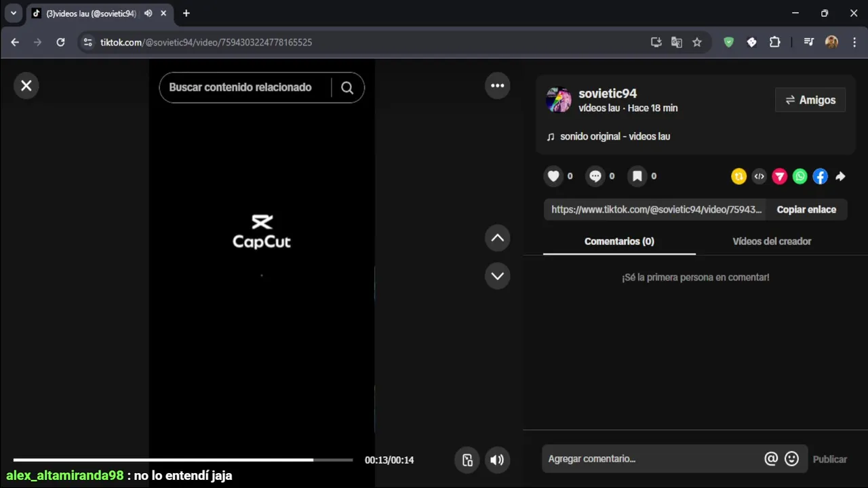
Task: Open sovietic94 profile avatar
Action: click(559, 100)
